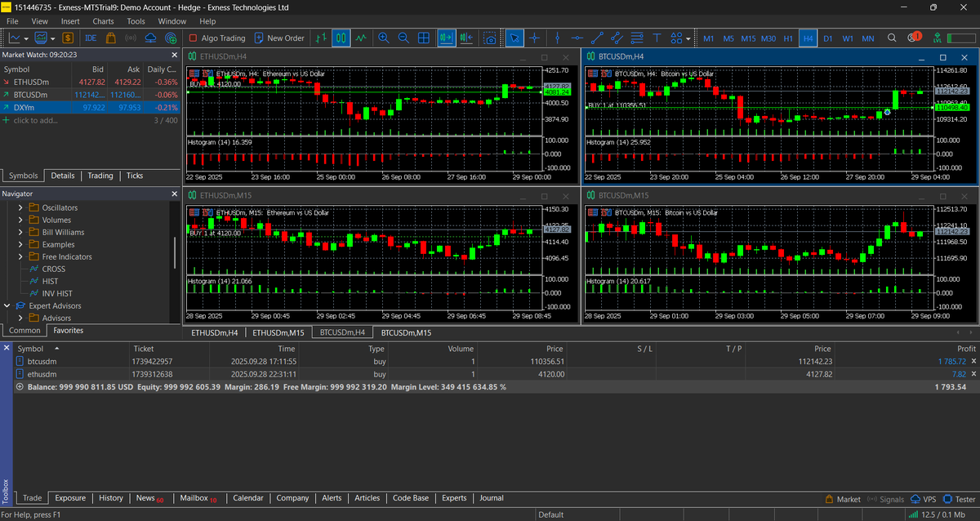Open the account notifications icon
The width and height of the screenshot is (980, 521).
pyautogui.click(x=913, y=38)
